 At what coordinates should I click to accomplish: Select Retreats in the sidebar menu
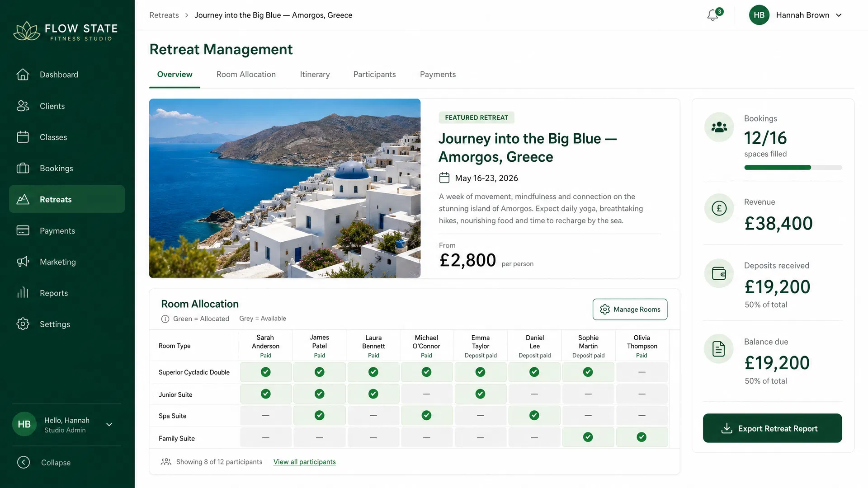click(67, 199)
